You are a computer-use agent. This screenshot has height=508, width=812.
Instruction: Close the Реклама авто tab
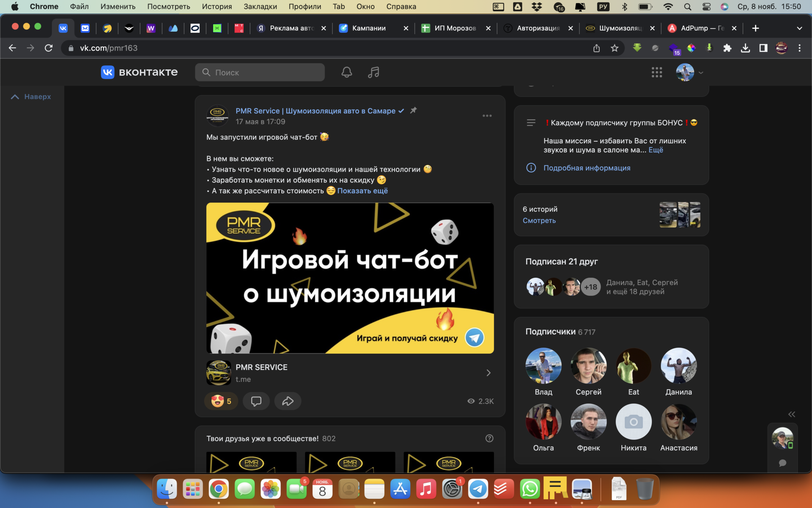click(324, 28)
